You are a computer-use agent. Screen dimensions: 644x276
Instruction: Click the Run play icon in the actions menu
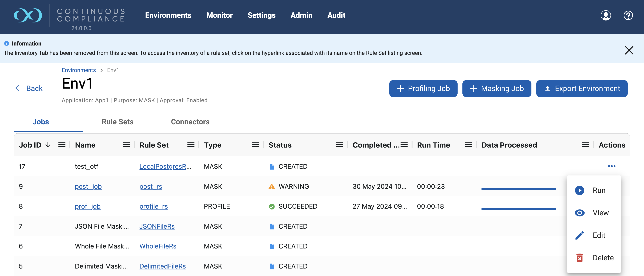click(579, 190)
